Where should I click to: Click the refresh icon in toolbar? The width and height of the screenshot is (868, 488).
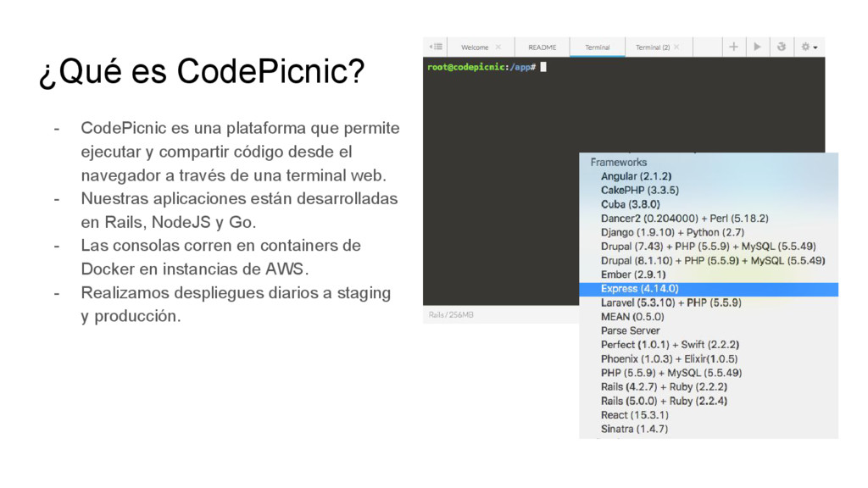(781, 47)
